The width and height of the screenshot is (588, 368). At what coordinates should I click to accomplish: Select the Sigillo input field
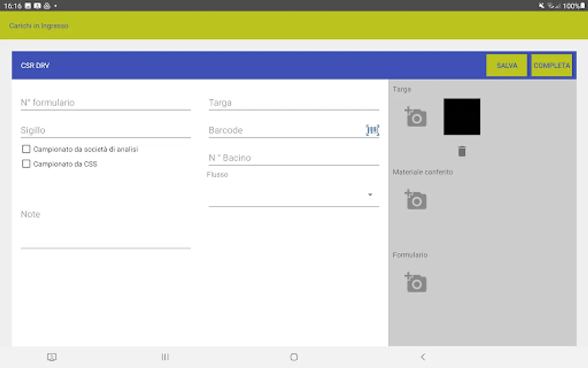[105, 130]
